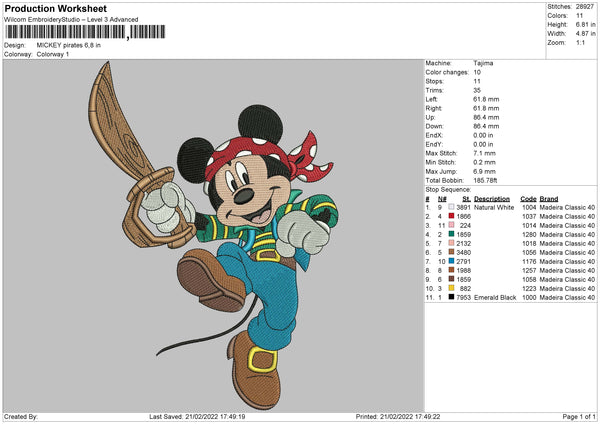Click stitch count '3891' in stop 1
600x424 pixels.
coord(463,207)
